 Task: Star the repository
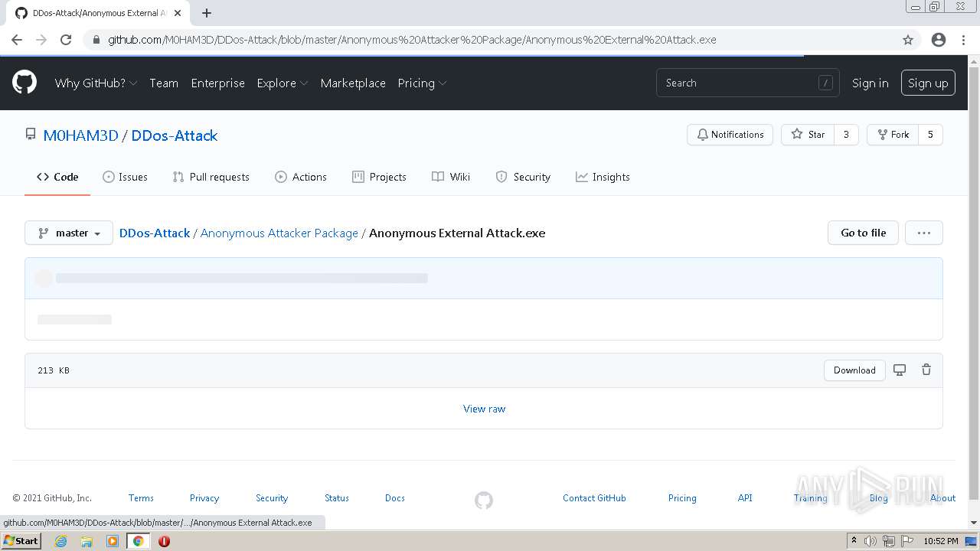(x=808, y=135)
